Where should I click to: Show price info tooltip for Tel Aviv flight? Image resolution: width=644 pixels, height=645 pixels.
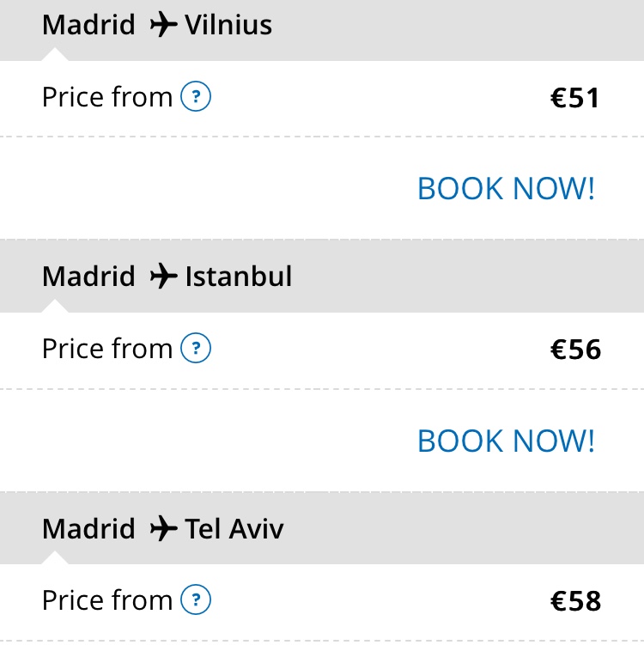click(x=196, y=599)
